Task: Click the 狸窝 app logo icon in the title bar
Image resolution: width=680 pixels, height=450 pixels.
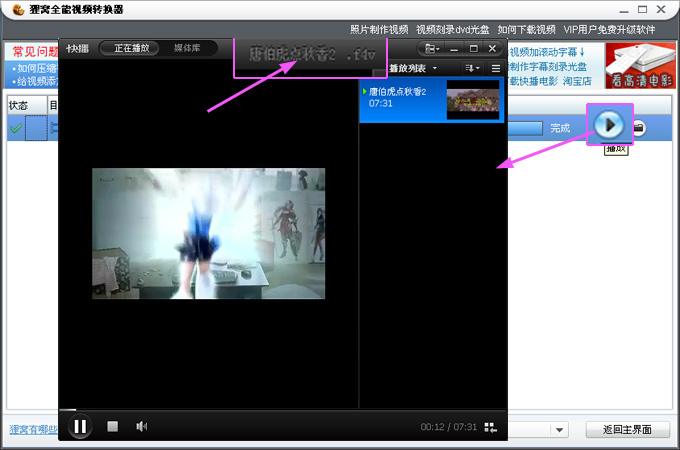Action: tap(19, 9)
